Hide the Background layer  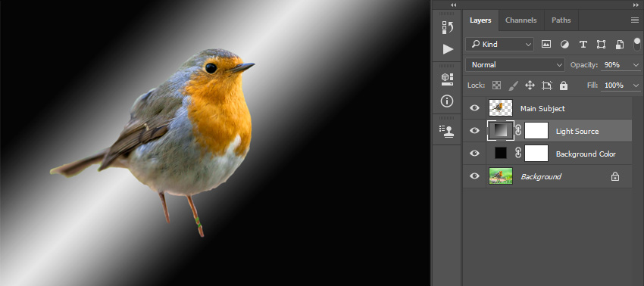pos(474,176)
